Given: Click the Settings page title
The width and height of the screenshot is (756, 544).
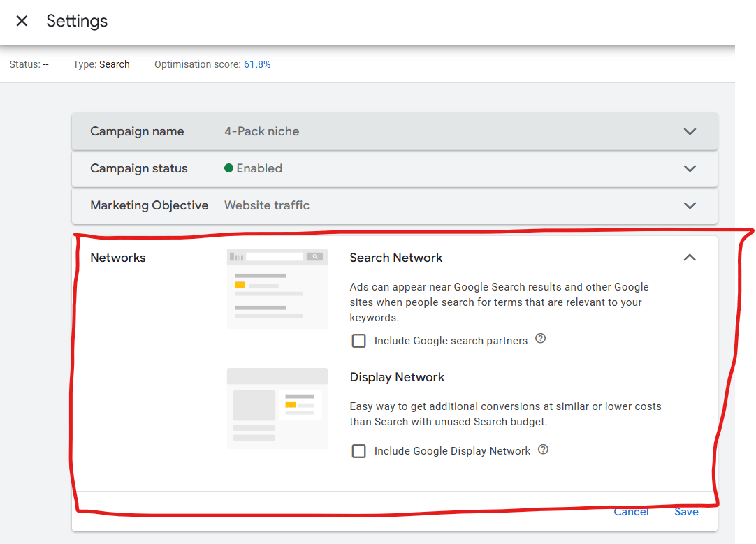Looking at the screenshot, I should point(77,21).
